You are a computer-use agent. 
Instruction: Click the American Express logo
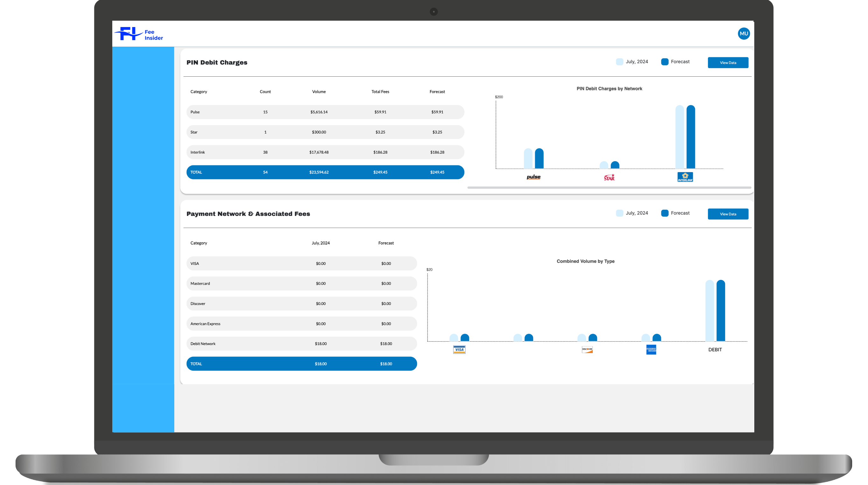click(651, 350)
